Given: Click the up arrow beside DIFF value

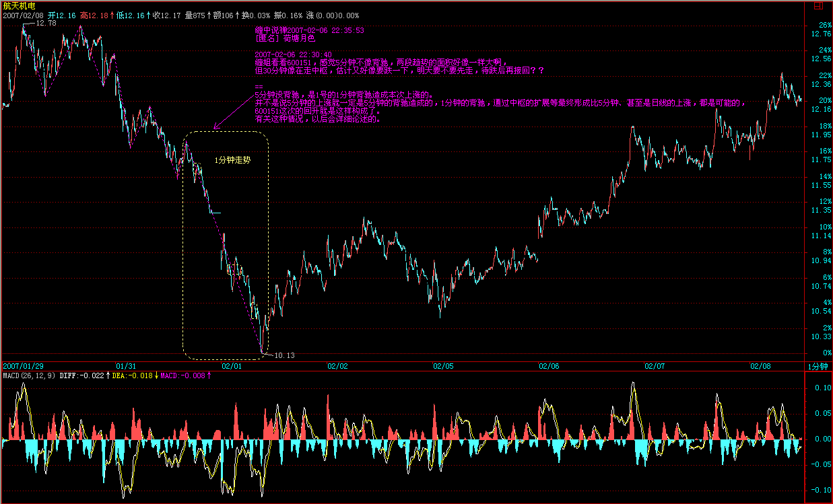Looking at the screenshot, I should pyautogui.click(x=108, y=375).
